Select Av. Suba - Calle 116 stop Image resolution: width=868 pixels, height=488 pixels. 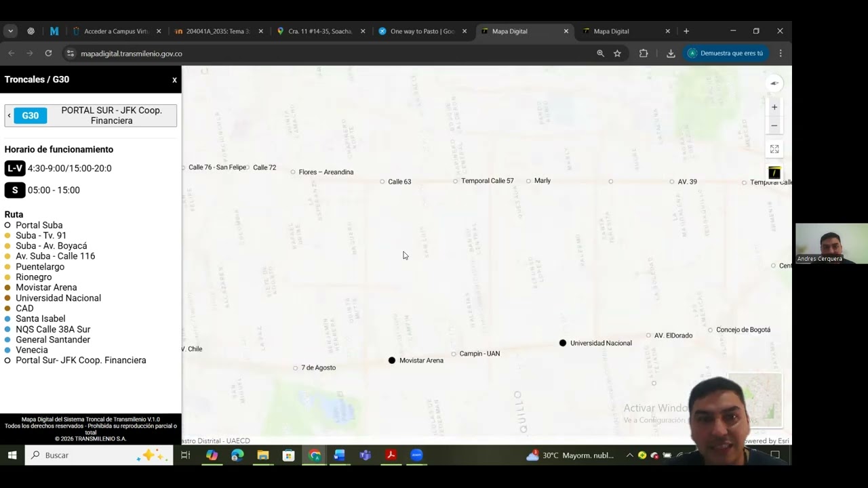point(56,256)
